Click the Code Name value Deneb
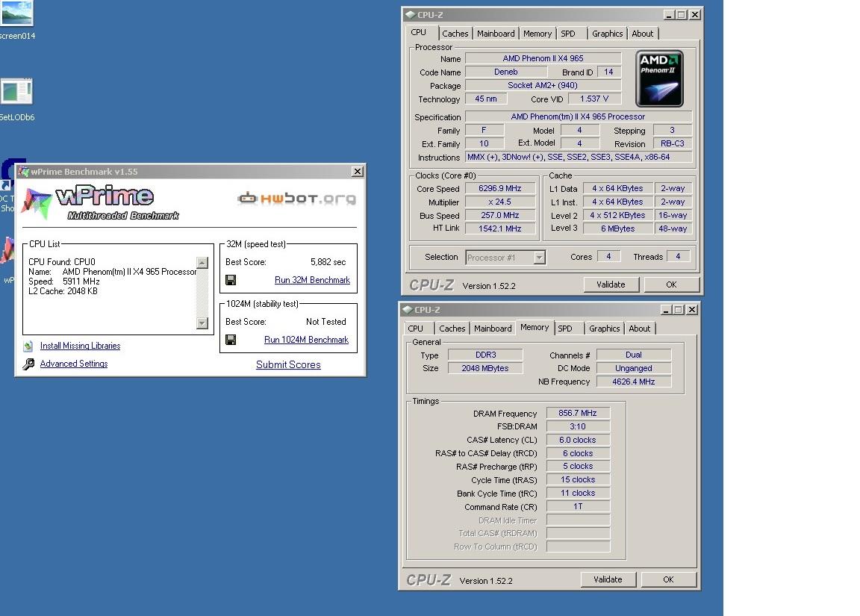The height and width of the screenshot is (616, 860). tap(505, 72)
